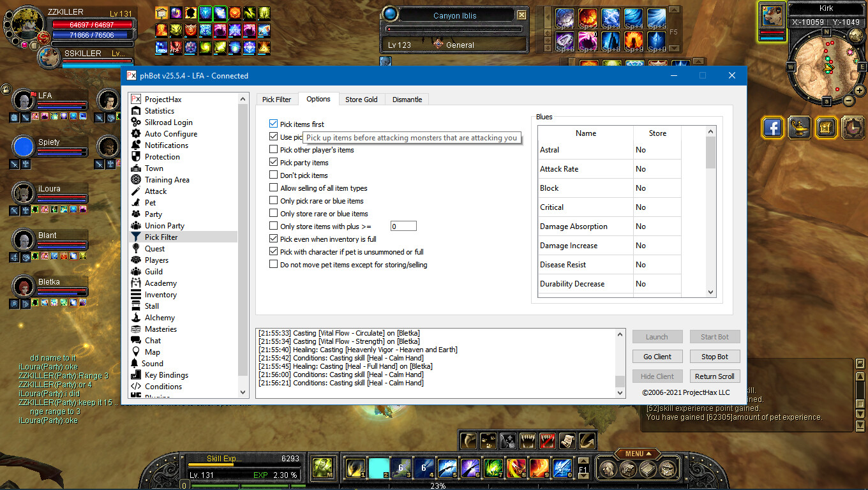The image size is (868, 490).
Task: Click the Facebook icon in game overlay
Action: pos(773,128)
